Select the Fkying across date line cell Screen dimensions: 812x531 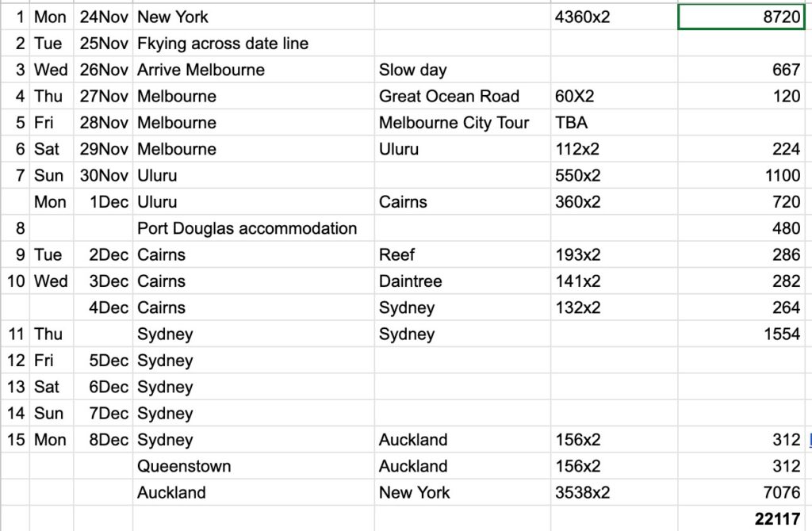[223, 44]
